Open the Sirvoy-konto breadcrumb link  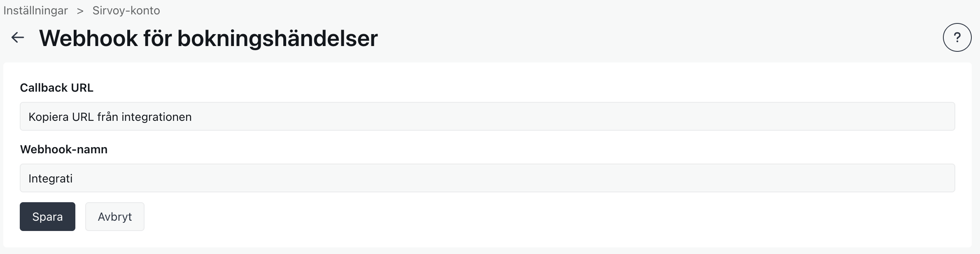(126, 10)
